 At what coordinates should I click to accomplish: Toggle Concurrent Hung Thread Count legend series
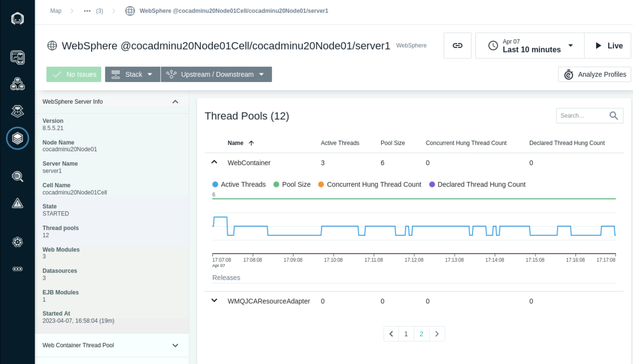370,184
